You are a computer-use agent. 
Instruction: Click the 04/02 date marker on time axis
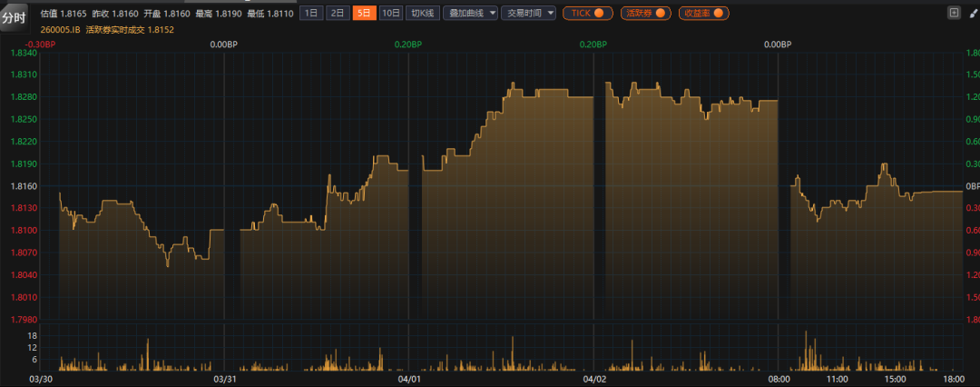(593, 378)
